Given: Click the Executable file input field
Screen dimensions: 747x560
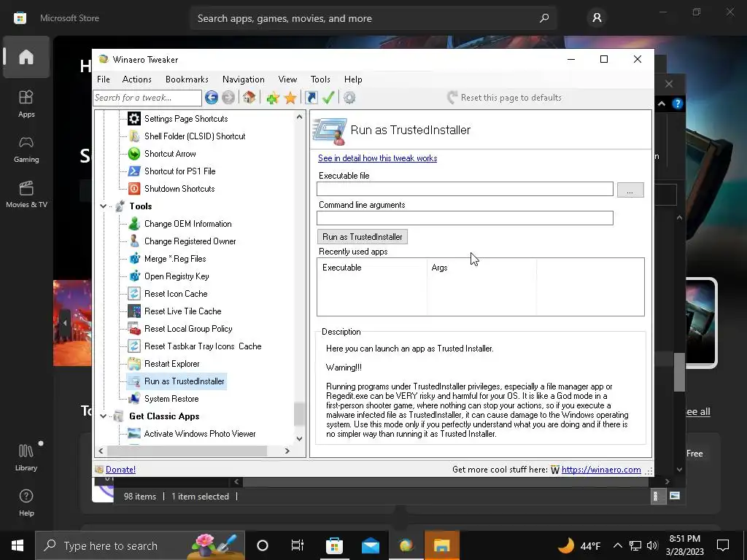Looking at the screenshot, I should pos(465,189).
